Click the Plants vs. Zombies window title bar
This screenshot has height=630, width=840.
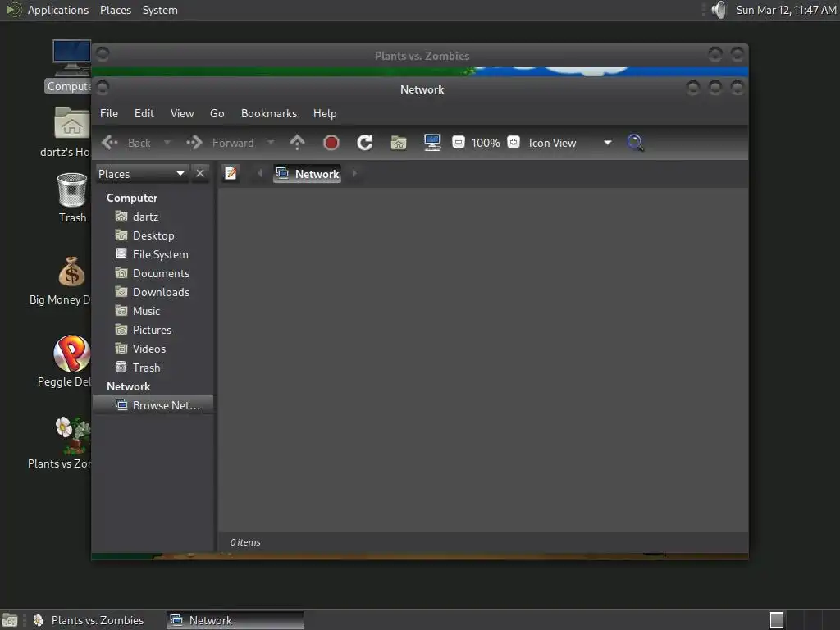click(x=422, y=56)
